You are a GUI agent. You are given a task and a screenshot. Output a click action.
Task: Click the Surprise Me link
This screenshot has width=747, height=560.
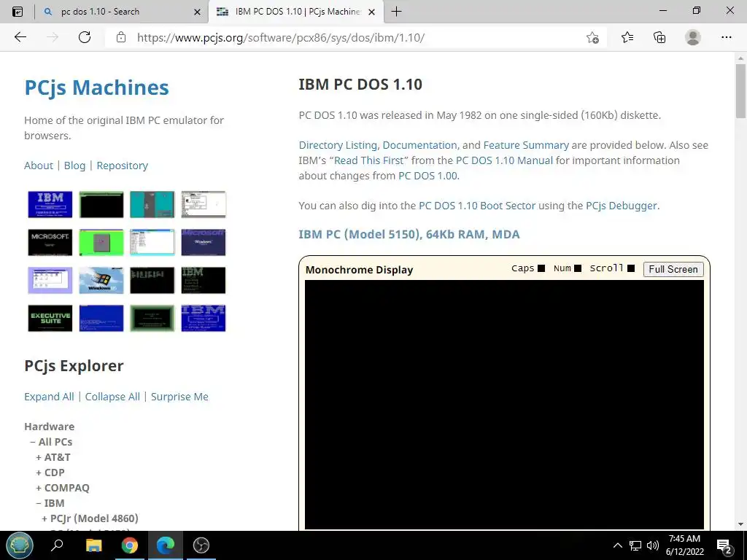coord(179,397)
